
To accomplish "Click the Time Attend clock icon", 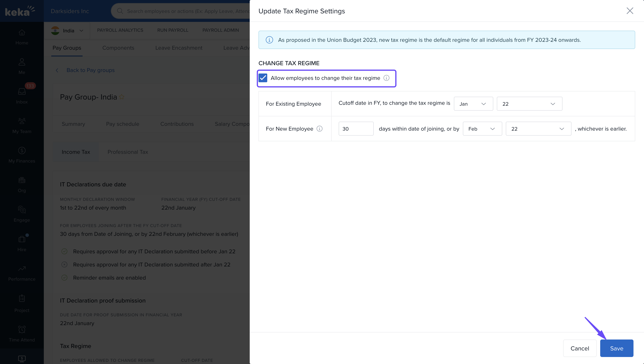I will pyautogui.click(x=22, y=329).
